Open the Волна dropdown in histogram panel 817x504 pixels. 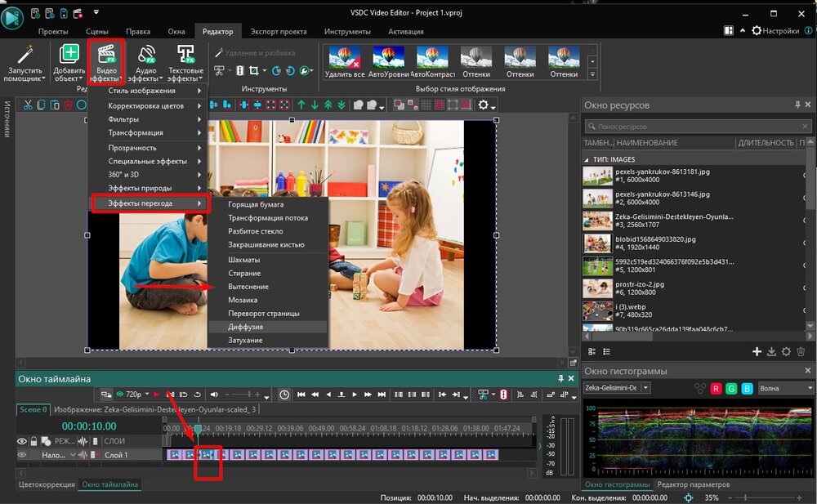pos(783,388)
